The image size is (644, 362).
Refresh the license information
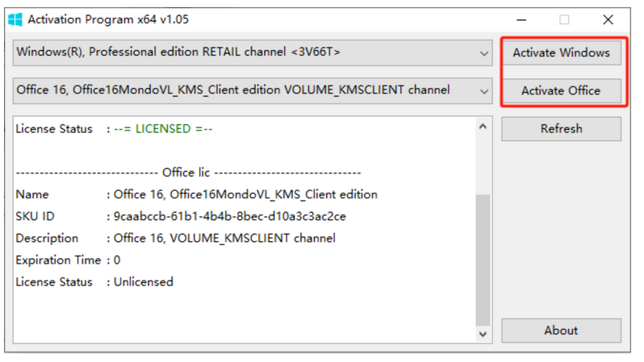point(561,129)
